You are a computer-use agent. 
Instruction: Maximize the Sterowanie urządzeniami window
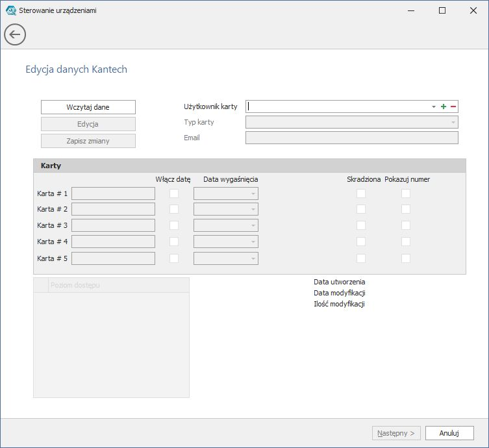[442, 10]
